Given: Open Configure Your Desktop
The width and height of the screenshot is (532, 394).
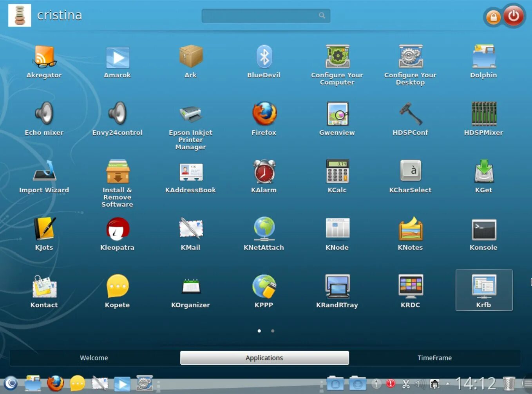Looking at the screenshot, I should coord(411,65).
